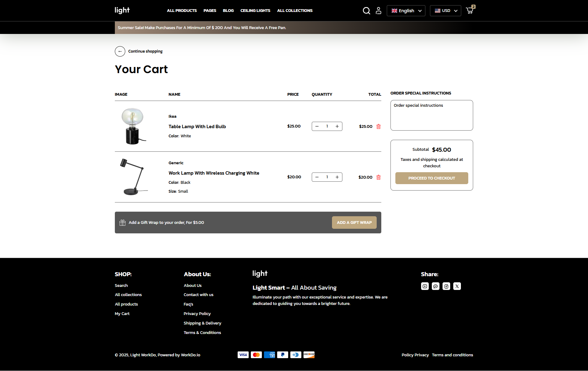Viewport: 588px width, 371px height.
Task: Open the CEILING LIGHTS menu item
Action: (x=255, y=10)
